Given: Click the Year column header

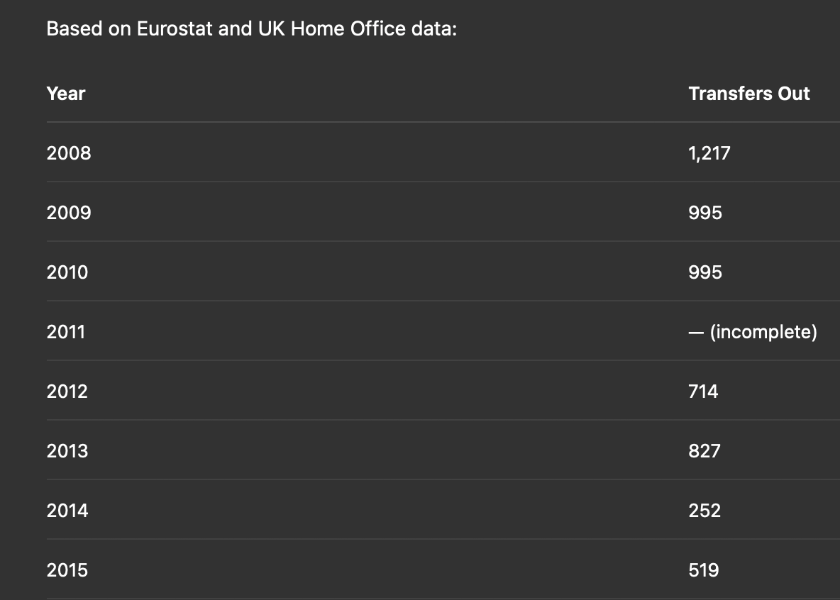Looking at the screenshot, I should 66,94.
